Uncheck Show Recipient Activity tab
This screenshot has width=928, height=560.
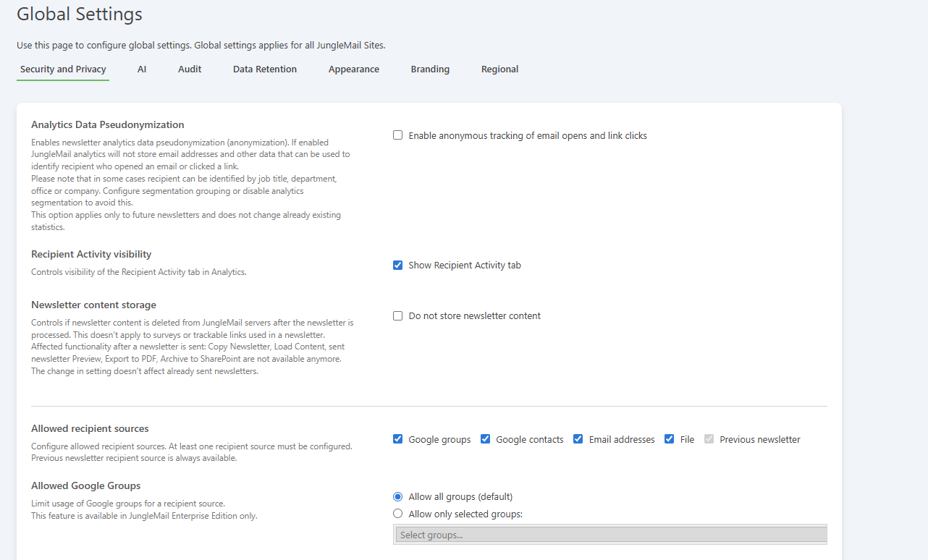[398, 265]
